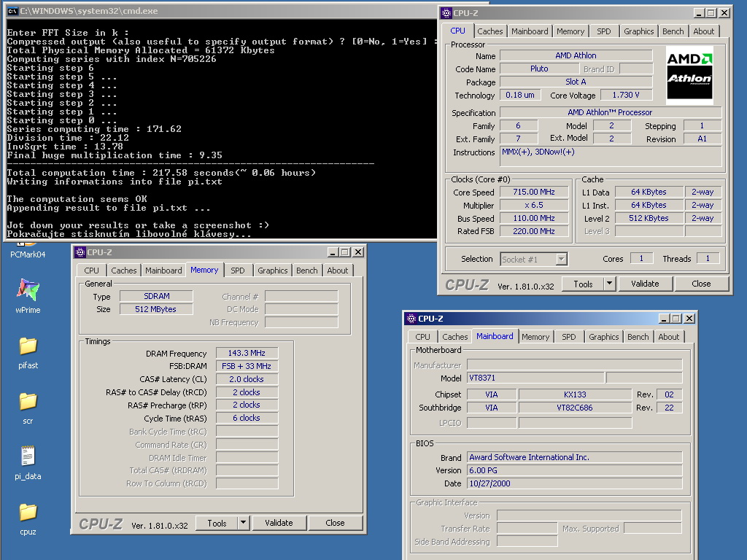Click Close button in the CPU window

click(701, 284)
